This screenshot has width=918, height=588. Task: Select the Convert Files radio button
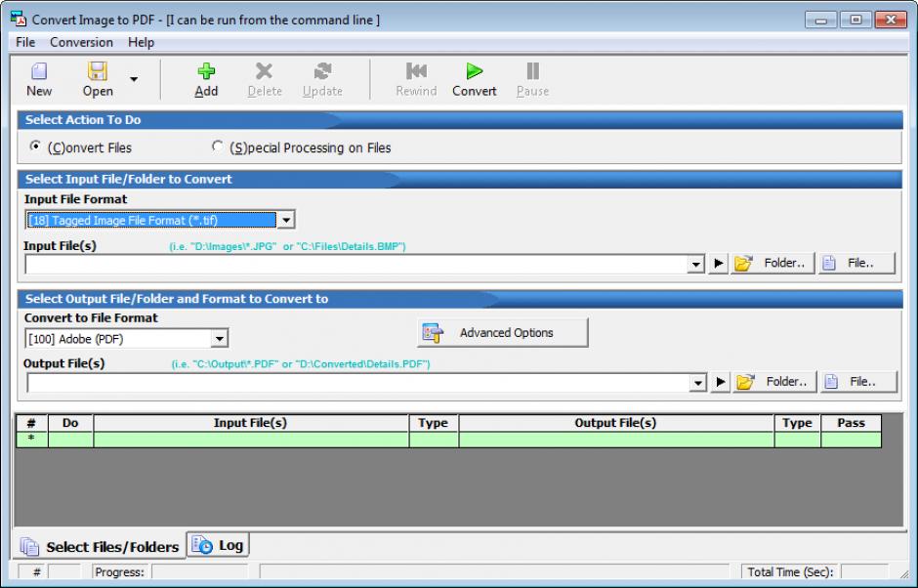[36, 147]
